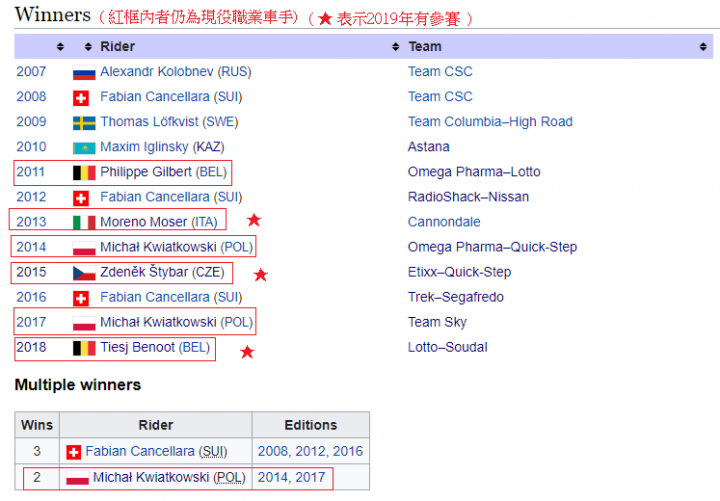Click Belgian flag in the 2018 row
Image resolution: width=720 pixels, height=501 pixels.
click(84, 348)
